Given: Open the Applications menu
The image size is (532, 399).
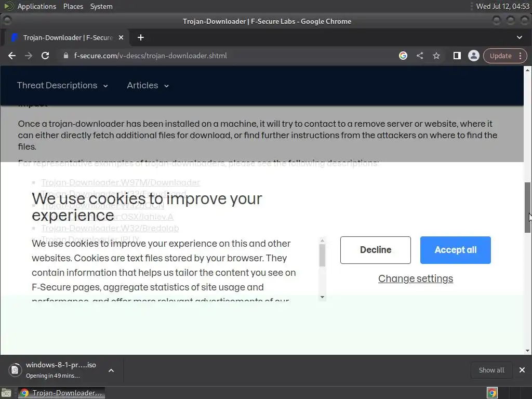Looking at the screenshot, I should point(37,6).
